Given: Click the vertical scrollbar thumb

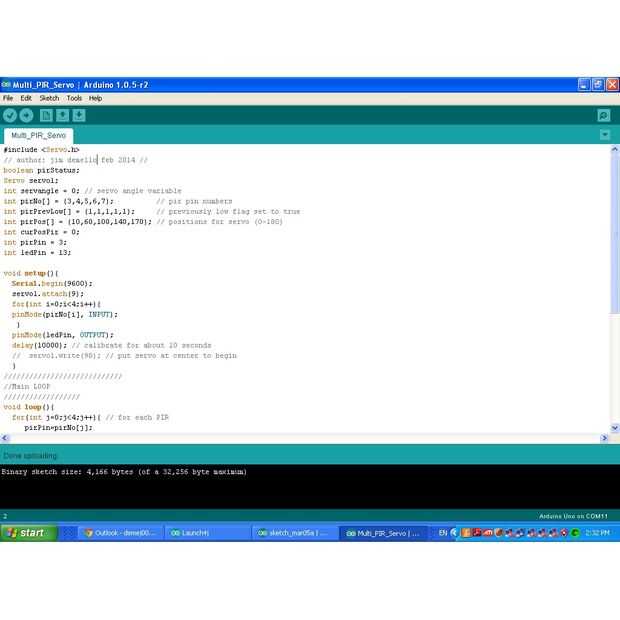Looking at the screenshot, I should [x=615, y=233].
